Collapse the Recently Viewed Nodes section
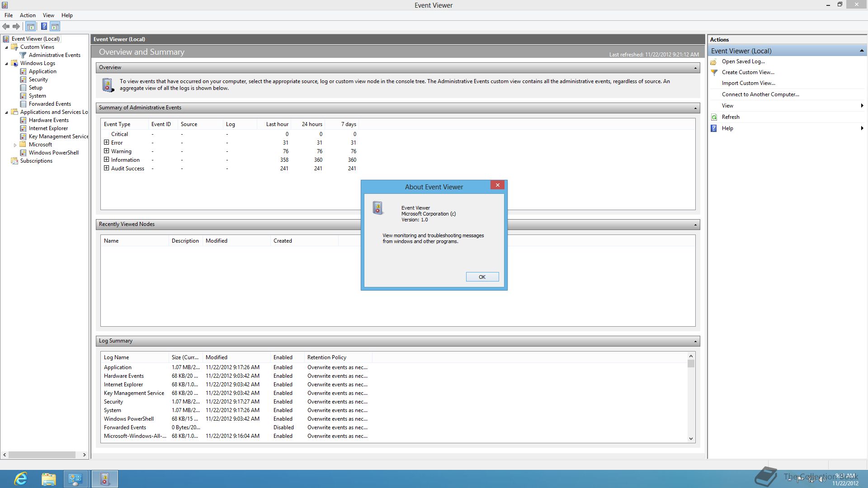Screen dimensions: 868x488 pyautogui.click(x=695, y=225)
